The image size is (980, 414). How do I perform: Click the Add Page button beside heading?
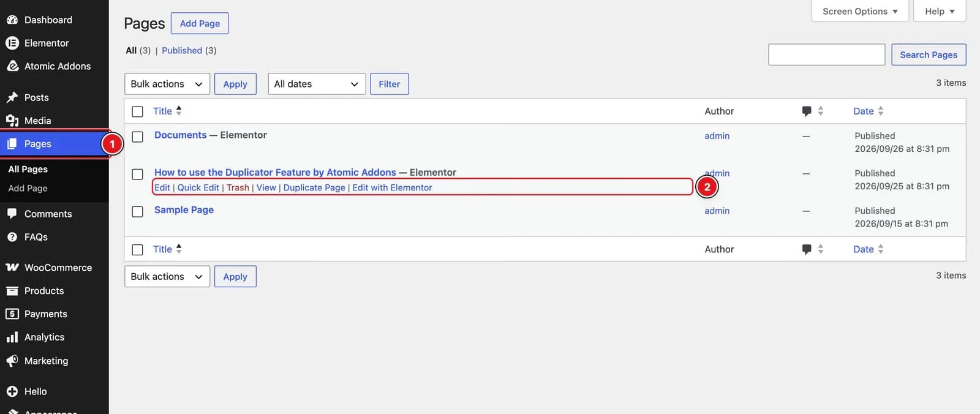pos(200,23)
